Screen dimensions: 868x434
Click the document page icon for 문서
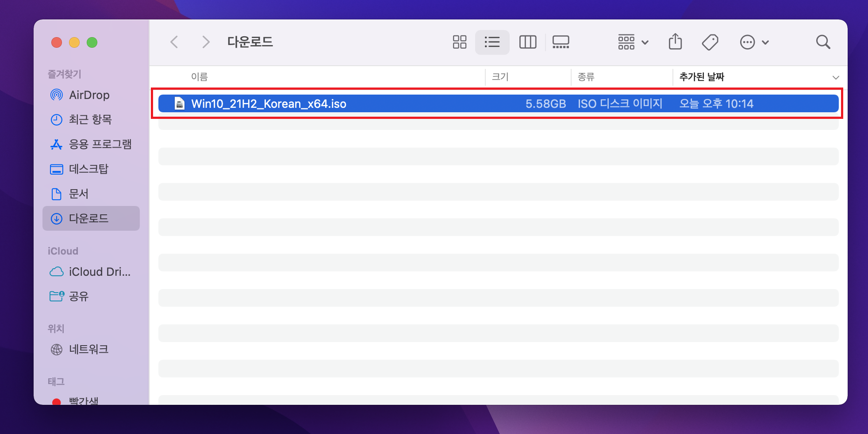[x=57, y=194]
